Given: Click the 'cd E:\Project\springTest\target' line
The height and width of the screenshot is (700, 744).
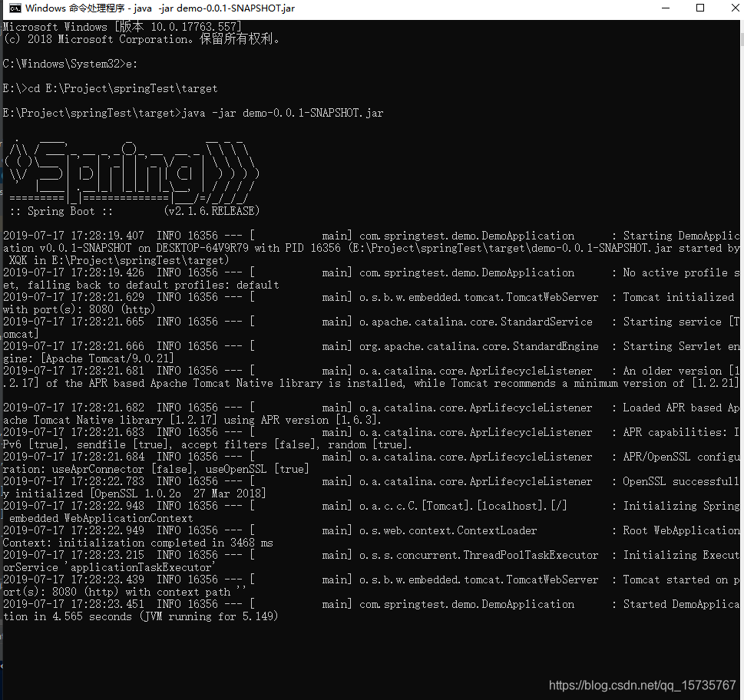Looking at the screenshot, I should point(110,88).
